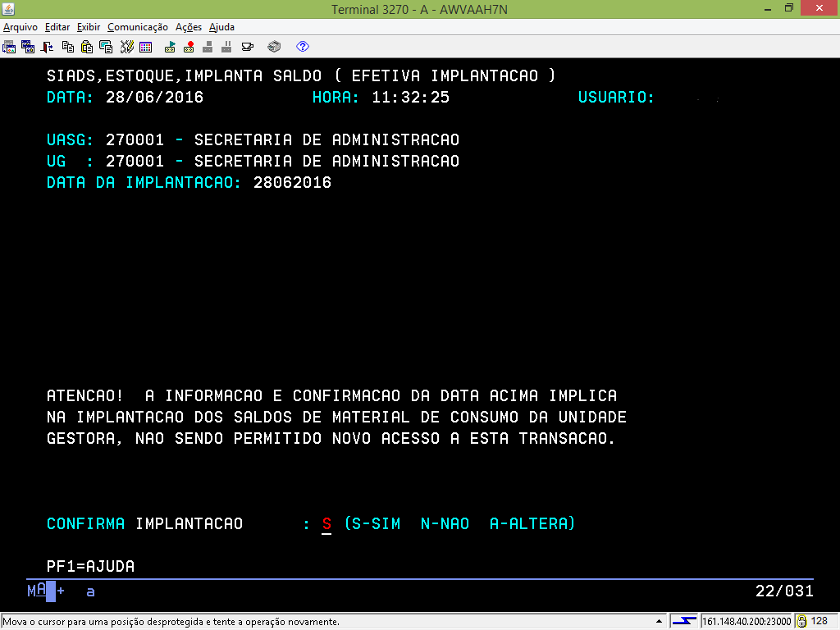Screen dimensions: 840x630
Task: Click the CONFIRMA IMPLANTACAO input field with S
Action: [326, 524]
